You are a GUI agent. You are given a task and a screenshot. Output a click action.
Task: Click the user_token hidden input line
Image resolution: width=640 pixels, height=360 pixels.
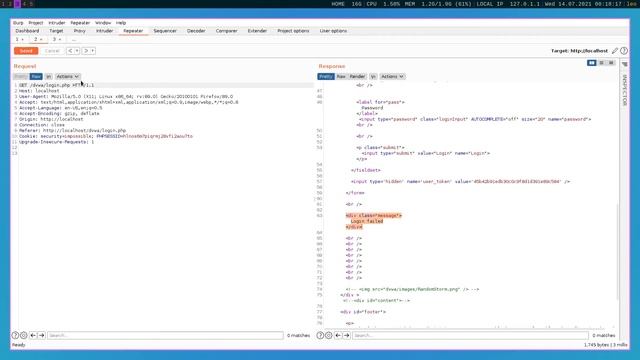pos(460,182)
